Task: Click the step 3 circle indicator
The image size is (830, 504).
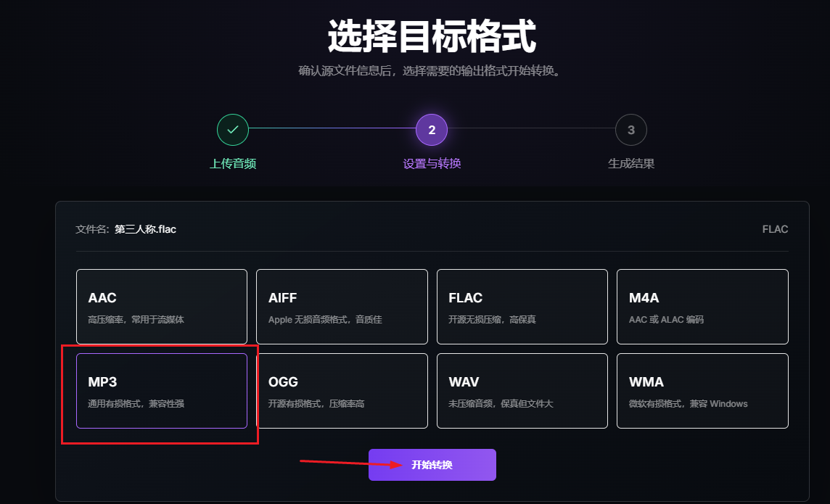Action: click(x=631, y=130)
